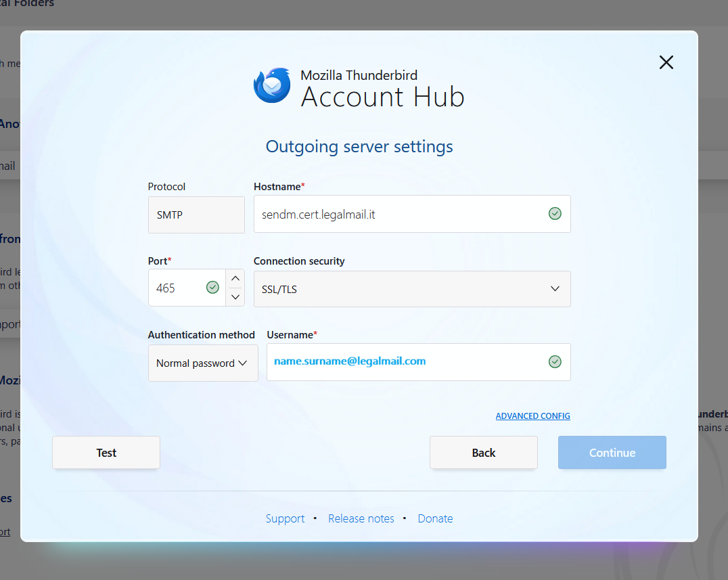Click the SMTP protocol field
Screen dimensions: 728x580
[x=196, y=215]
